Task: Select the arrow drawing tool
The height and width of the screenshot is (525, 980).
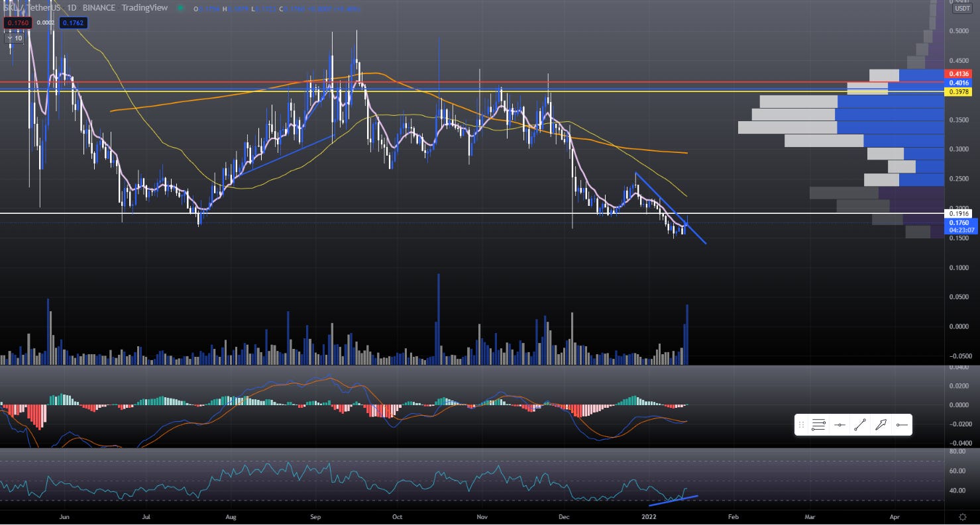Action: click(881, 425)
